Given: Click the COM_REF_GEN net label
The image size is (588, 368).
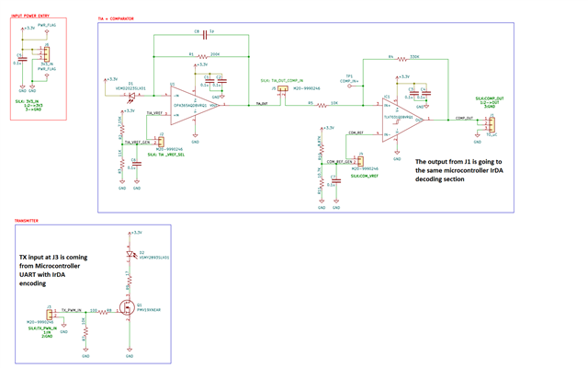Looking at the screenshot, I should [x=339, y=162].
